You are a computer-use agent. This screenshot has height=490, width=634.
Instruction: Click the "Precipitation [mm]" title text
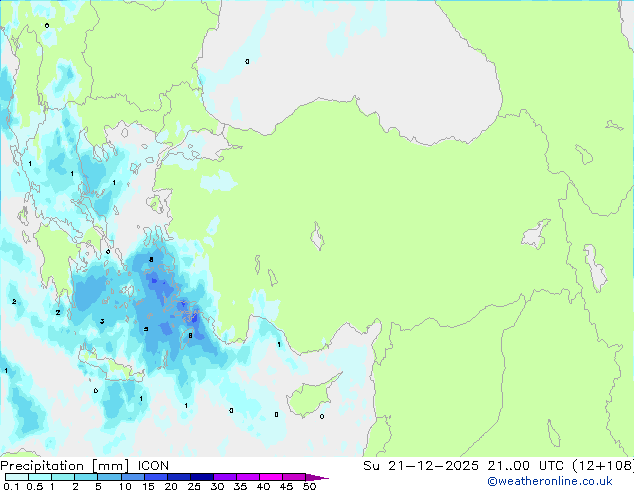click(x=65, y=466)
